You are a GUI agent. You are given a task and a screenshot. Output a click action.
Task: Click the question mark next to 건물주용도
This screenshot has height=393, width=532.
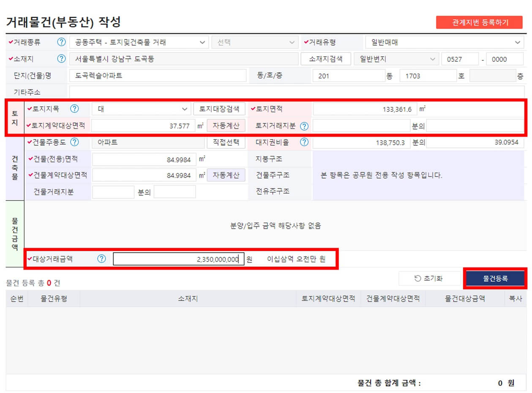coord(75,142)
